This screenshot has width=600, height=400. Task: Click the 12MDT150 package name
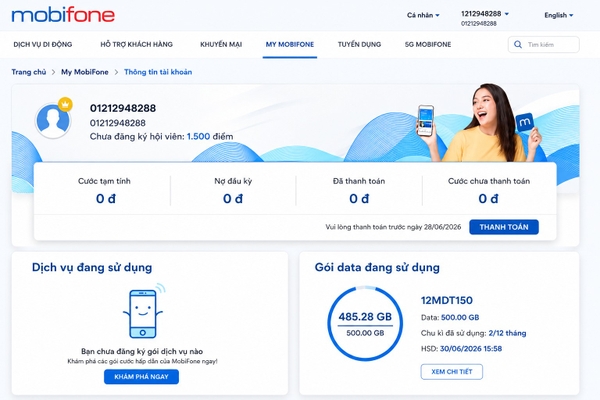point(447,300)
